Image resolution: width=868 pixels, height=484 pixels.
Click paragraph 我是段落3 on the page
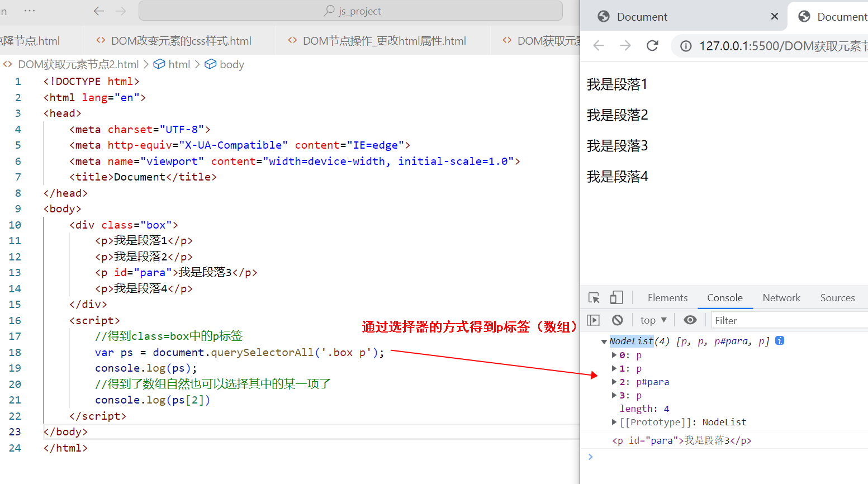point(617,146)
